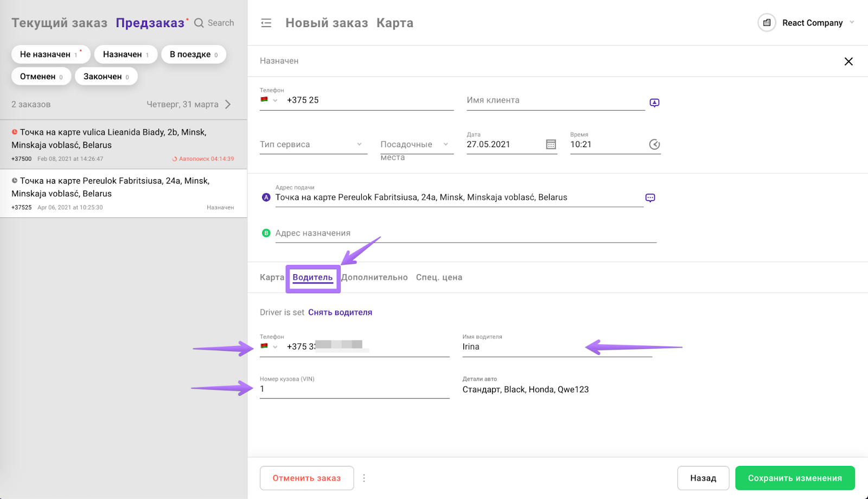Click the hamburger menu collapse icon
The height and width of the screenshot is (499, 868).
266,23
